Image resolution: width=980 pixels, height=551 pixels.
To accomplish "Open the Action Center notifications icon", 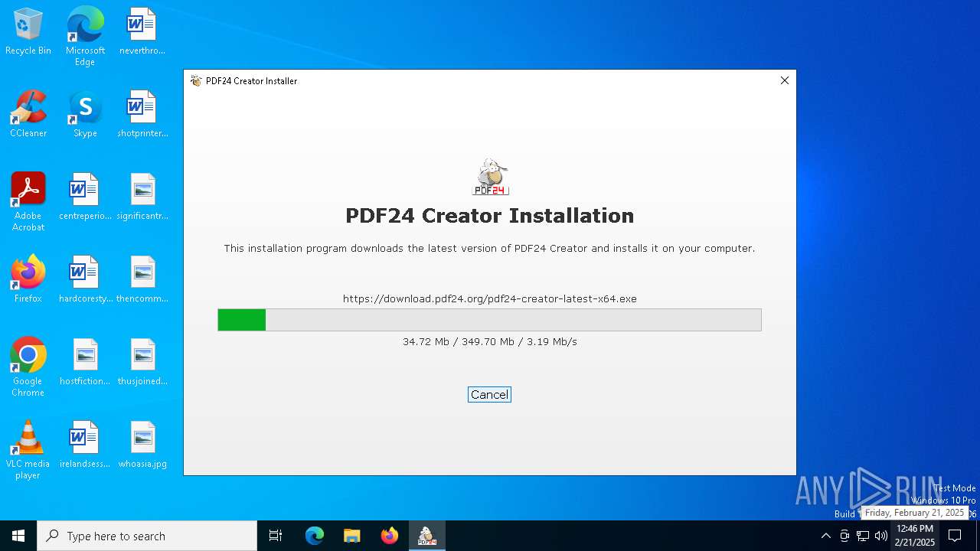I will point(955,536).
